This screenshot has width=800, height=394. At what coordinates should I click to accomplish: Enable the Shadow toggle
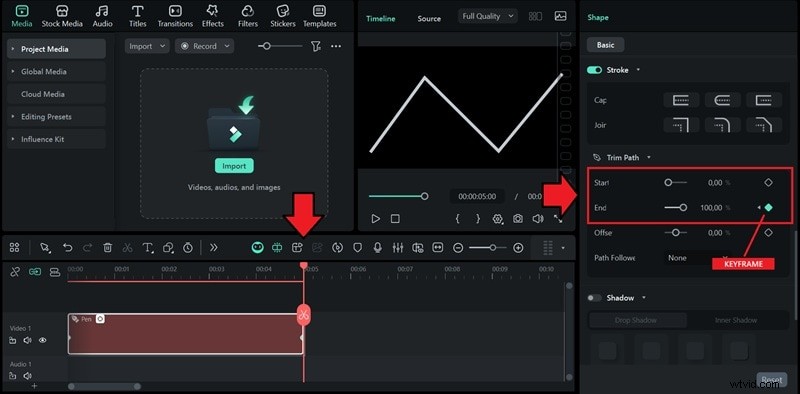(594, 298)
